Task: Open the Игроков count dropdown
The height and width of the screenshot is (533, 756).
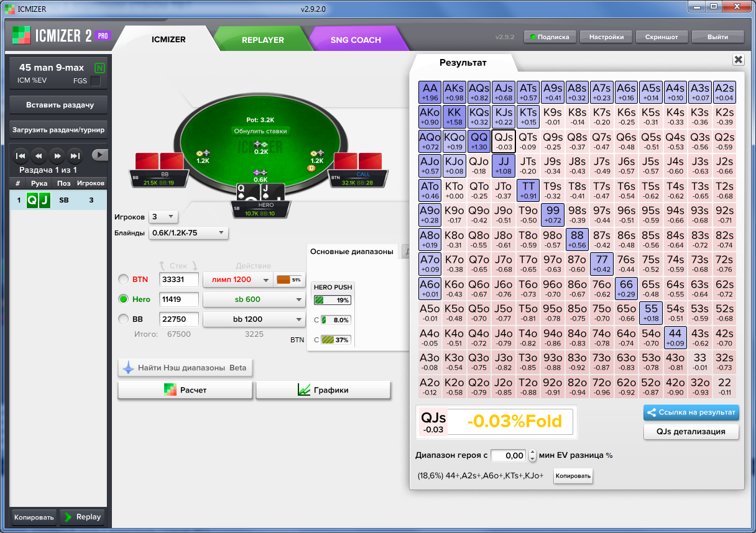Action: [163, 217]
